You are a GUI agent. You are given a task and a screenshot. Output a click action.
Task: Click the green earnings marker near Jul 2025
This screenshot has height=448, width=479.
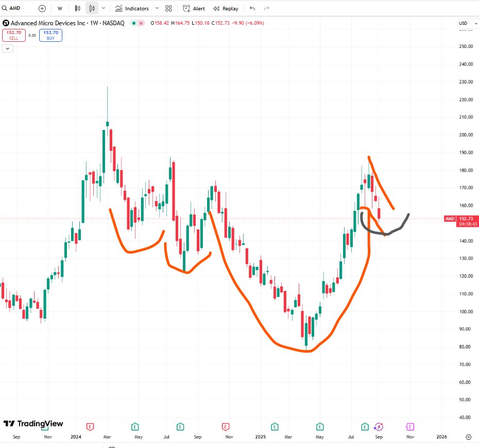pos(365,426)
